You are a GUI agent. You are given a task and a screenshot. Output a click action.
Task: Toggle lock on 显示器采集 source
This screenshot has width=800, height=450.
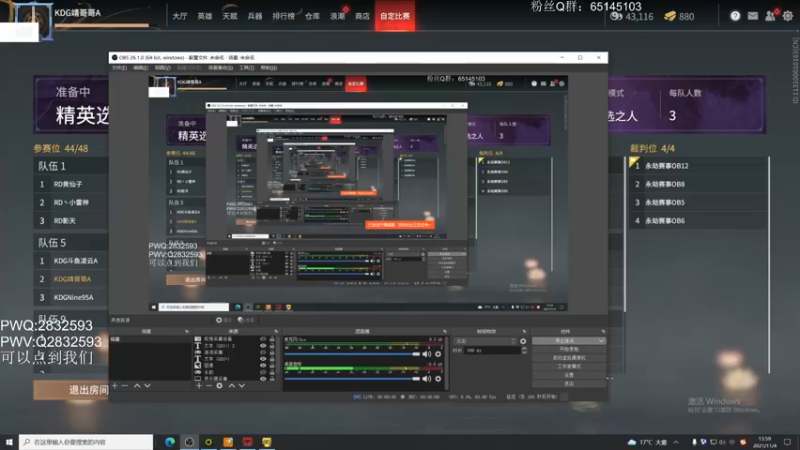click(x=272, y=379)
